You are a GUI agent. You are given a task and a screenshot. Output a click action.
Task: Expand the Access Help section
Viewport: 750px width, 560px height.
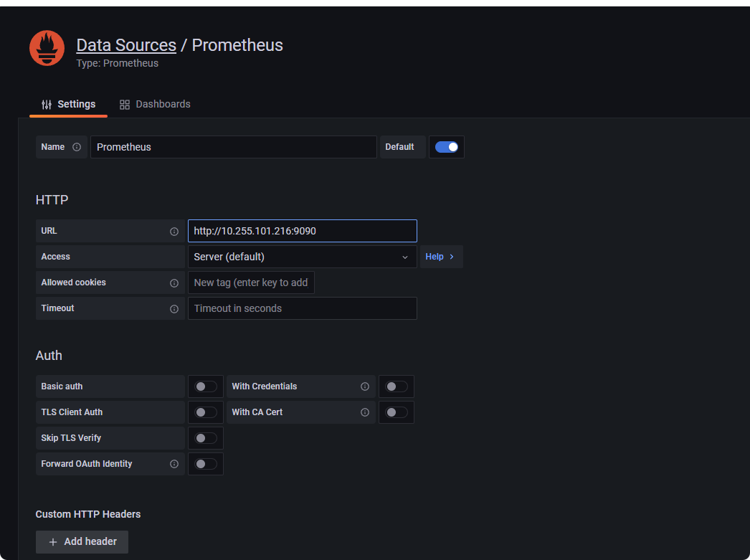[441, 257]
